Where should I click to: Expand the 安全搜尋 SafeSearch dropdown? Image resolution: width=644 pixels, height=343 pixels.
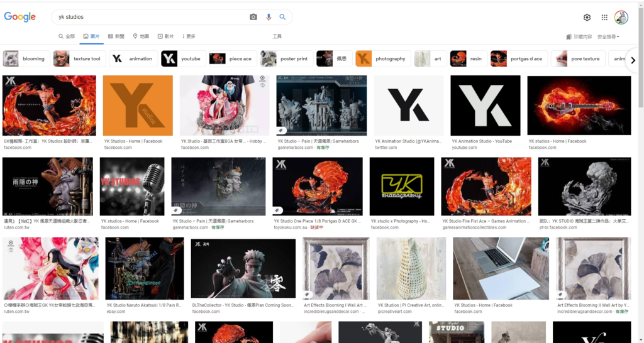pos(608,37)
